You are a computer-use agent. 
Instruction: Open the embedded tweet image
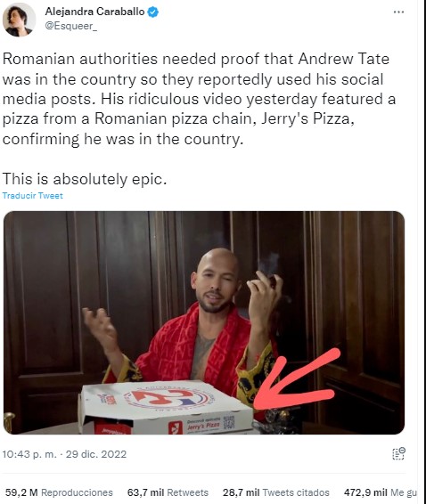click(204, 322)
